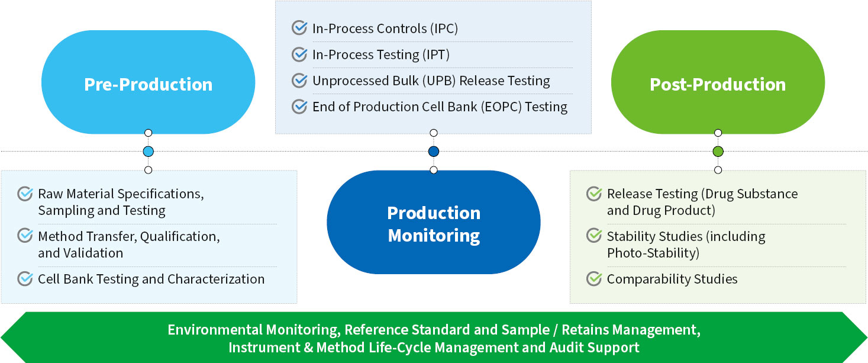Screen dimensions: 868x363
Task: Select the green Post-Production pill
Action: tap(718, 84)
